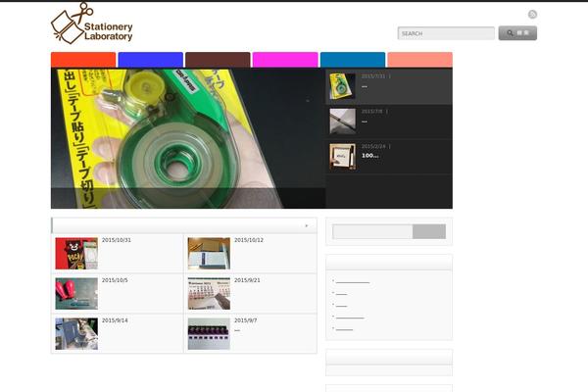Open the teal blue navigation tab

pyautogui.click(x=353, y=60)
